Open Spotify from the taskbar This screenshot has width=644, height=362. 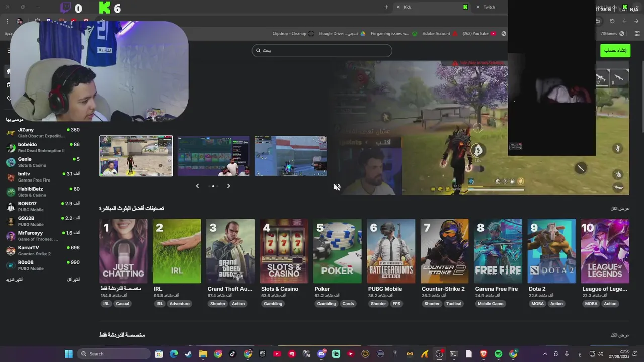click(499, 354)
